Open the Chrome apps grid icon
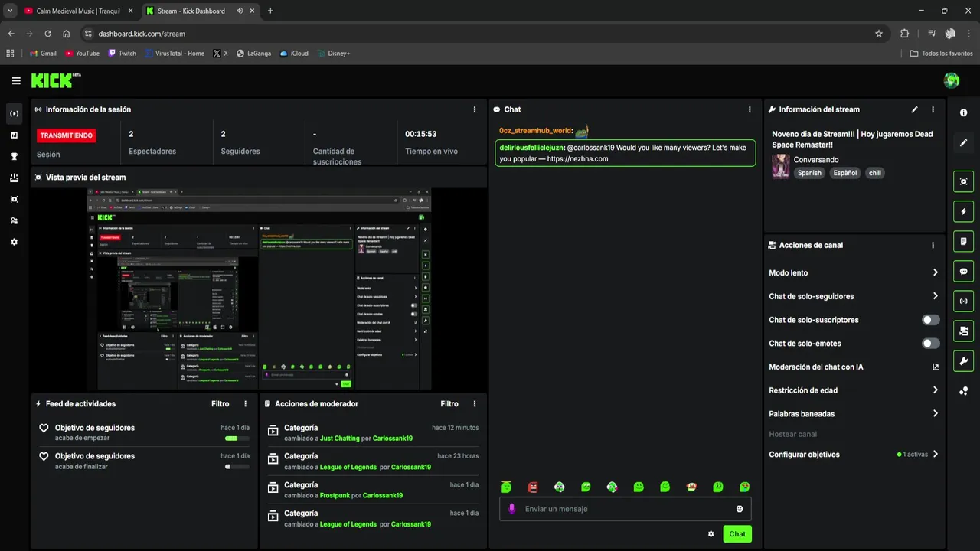 point(10,54)
